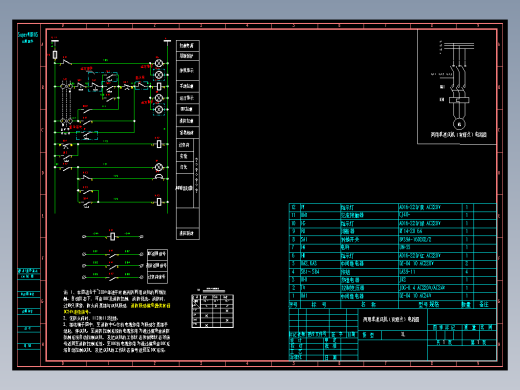Image resolution: width=520 pixels, height=390 pixels.
Task: Select the top signal label box beside terminal lines
Action: pos(157,254)
